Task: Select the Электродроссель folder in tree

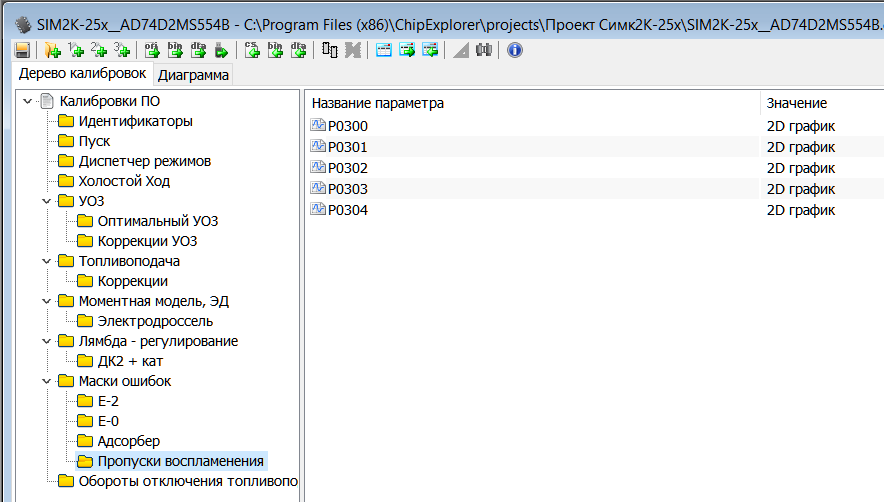Action: 154,321
